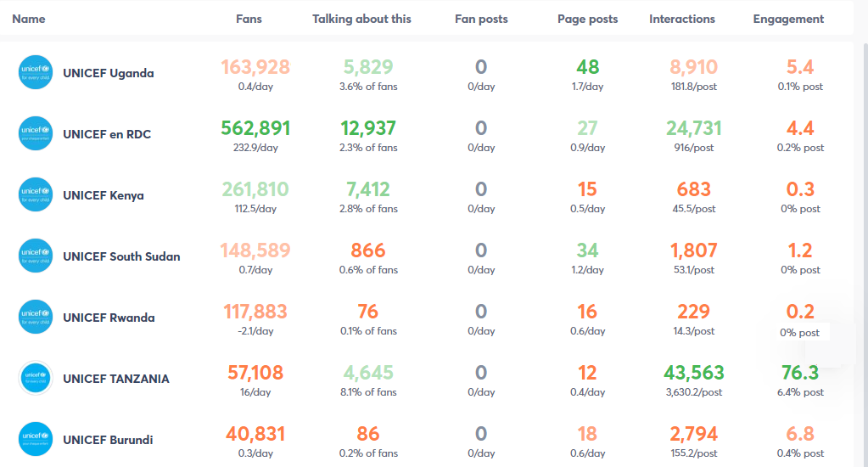Select the engagement value 5.4
868x467 pixels.
click(x=800, y=67)
